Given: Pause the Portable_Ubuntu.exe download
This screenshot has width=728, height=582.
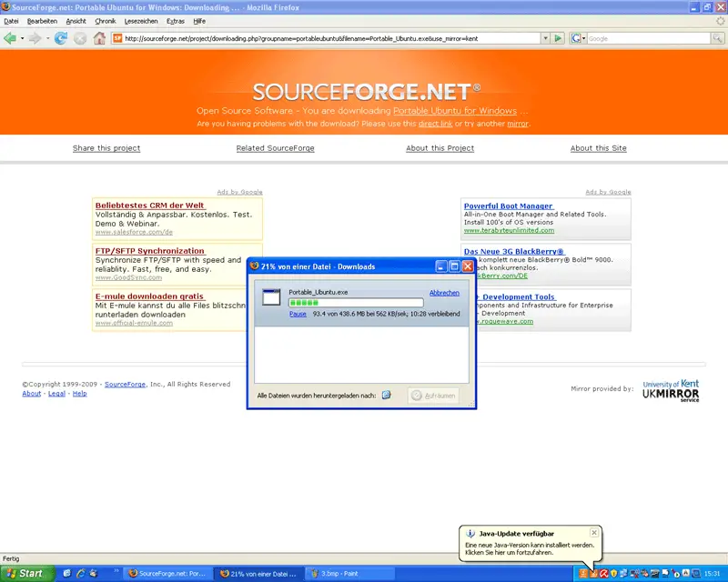Looking at the screenshot, I should [x=298, y=314].
